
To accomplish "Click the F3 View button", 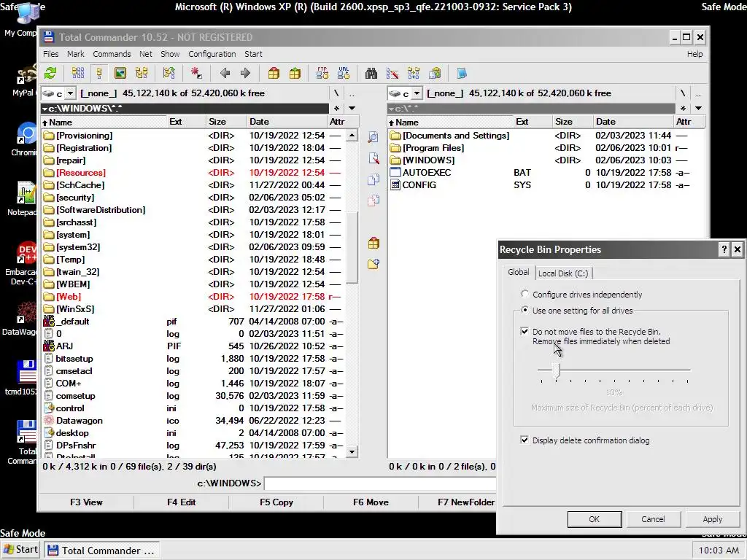I will (86, 502).
